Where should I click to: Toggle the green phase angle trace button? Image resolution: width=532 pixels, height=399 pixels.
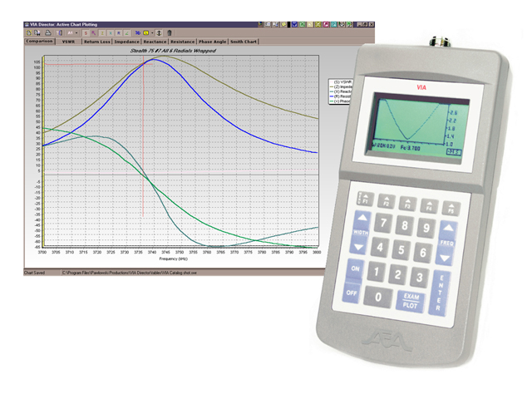point(126,33)
